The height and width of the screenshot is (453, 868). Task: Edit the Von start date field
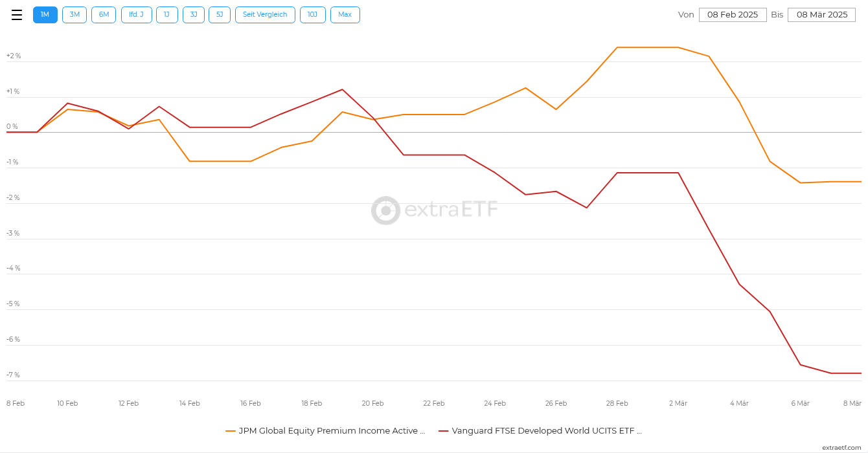733,15
